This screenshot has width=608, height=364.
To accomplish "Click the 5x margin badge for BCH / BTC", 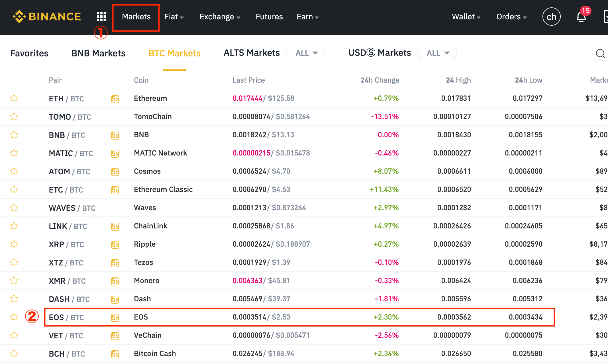I will (115, 354).
